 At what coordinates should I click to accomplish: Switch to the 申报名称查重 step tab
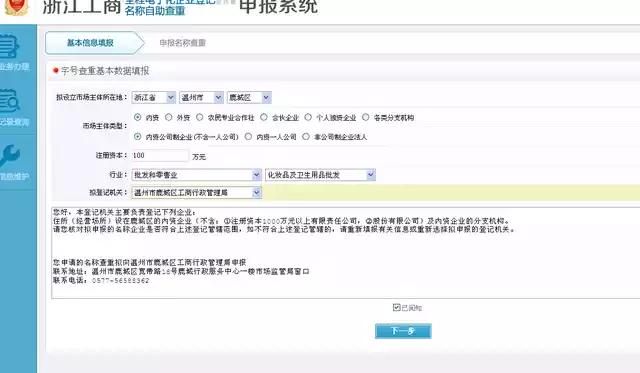pyautogui.click(x=182, y=43)
